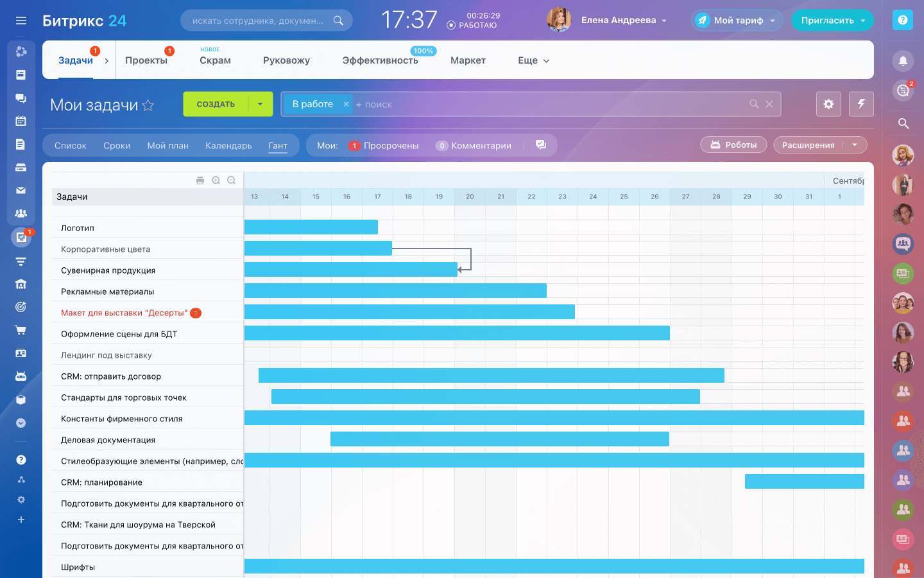924x578 pixels.
Task: Add Мои задачи to favorites with the star
Action: pyautogui.click(x=148, y=105)
